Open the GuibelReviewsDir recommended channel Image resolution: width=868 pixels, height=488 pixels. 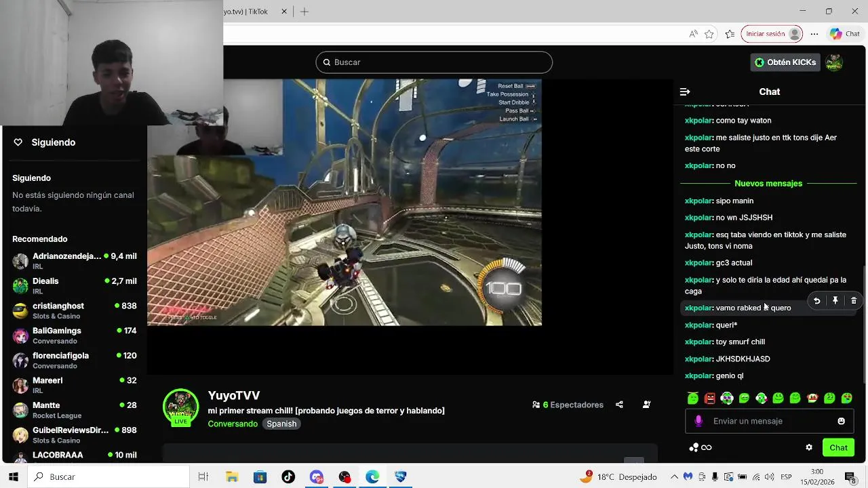pos(75,434)
